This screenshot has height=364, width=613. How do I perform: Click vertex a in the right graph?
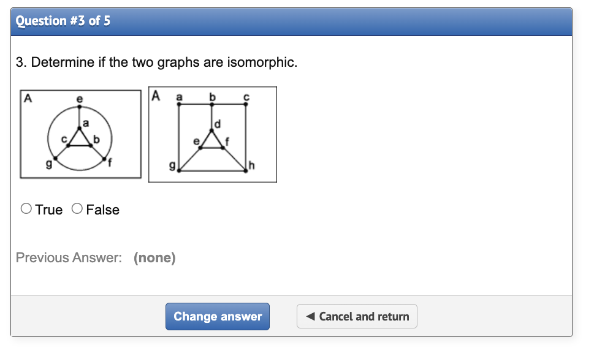[x=179, y=104]
